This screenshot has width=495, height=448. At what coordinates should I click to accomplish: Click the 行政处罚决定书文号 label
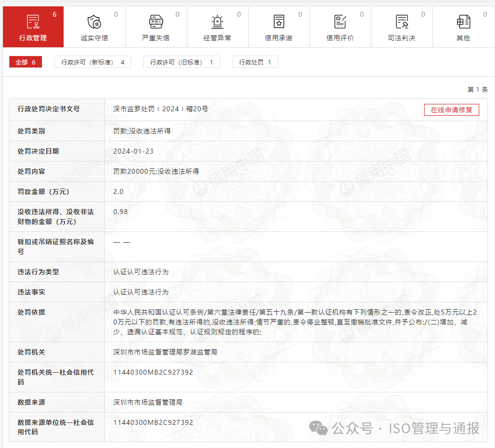[49, 109]
